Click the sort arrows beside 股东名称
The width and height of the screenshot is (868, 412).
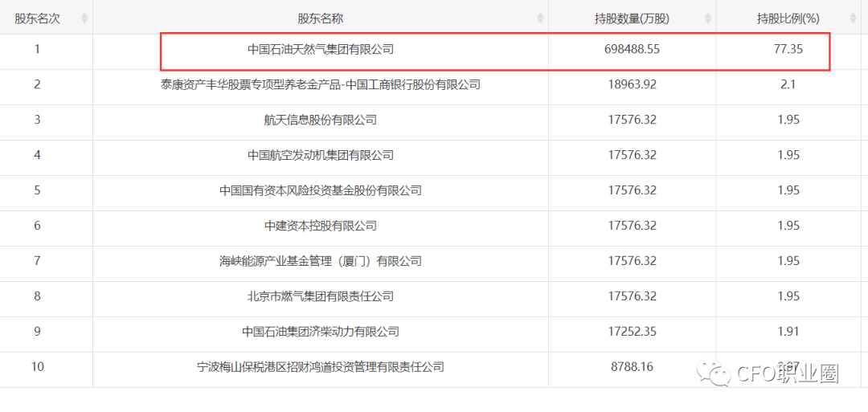[541, 18]
